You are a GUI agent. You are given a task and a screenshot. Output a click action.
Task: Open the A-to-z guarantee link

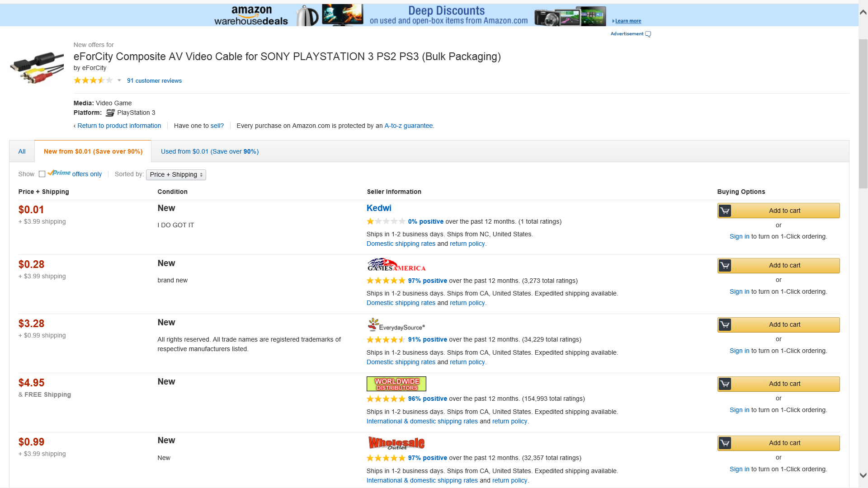tap(409, 126)
